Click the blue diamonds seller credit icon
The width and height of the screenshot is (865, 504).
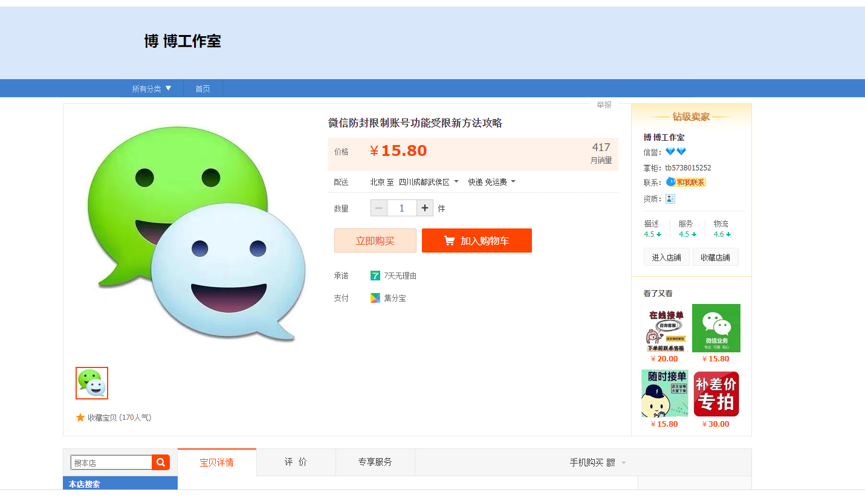tap(676, 152)
